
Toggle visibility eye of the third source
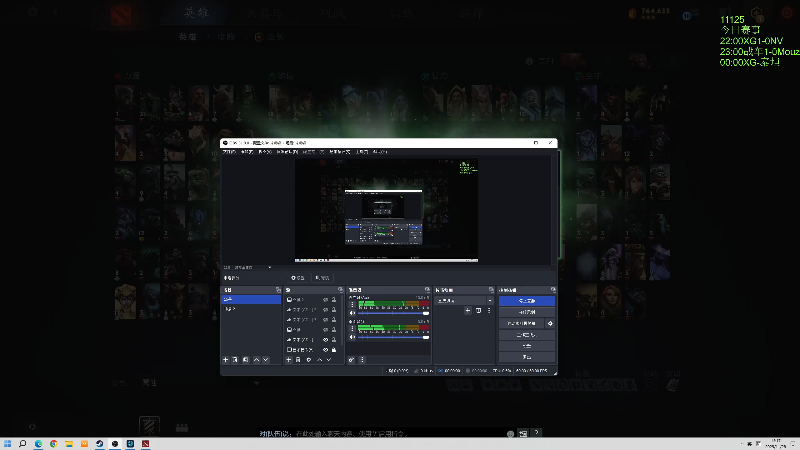(x=326, y=320)
